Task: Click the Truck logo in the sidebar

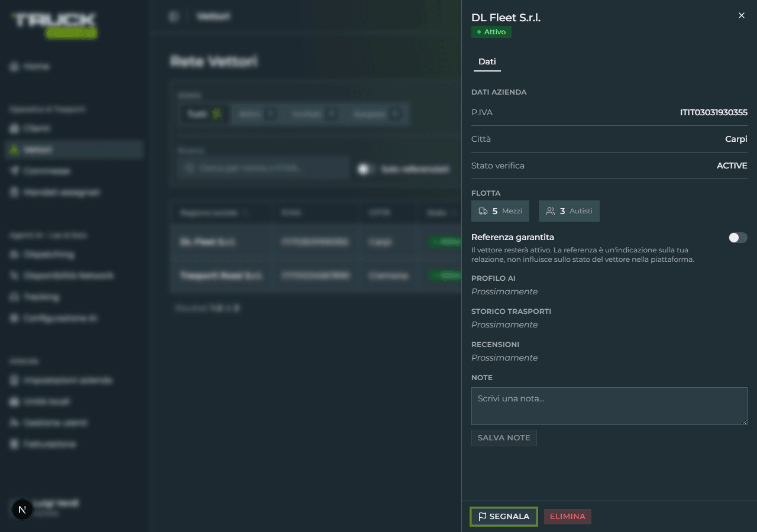Action: point(54,25)
